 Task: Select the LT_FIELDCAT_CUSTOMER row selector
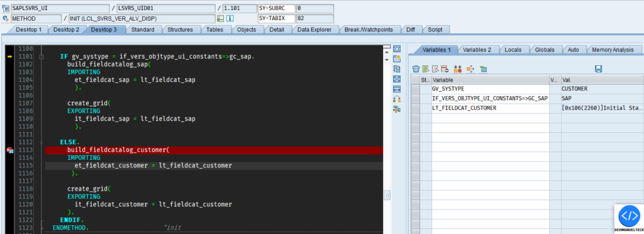(x=415, y=108)
